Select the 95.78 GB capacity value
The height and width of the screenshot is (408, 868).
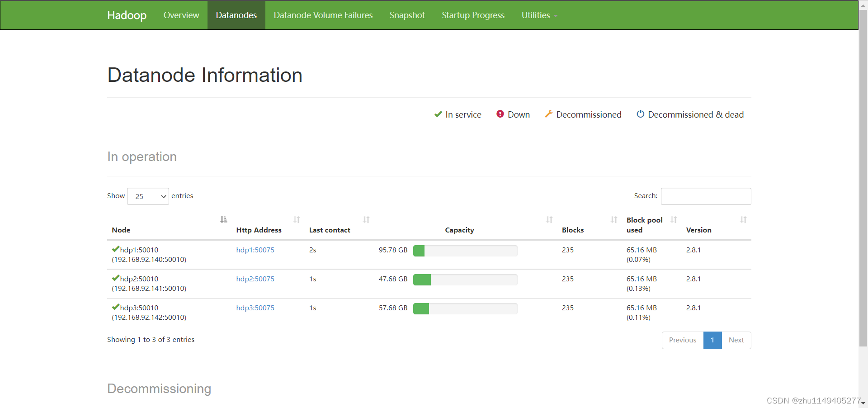(393, 250)
